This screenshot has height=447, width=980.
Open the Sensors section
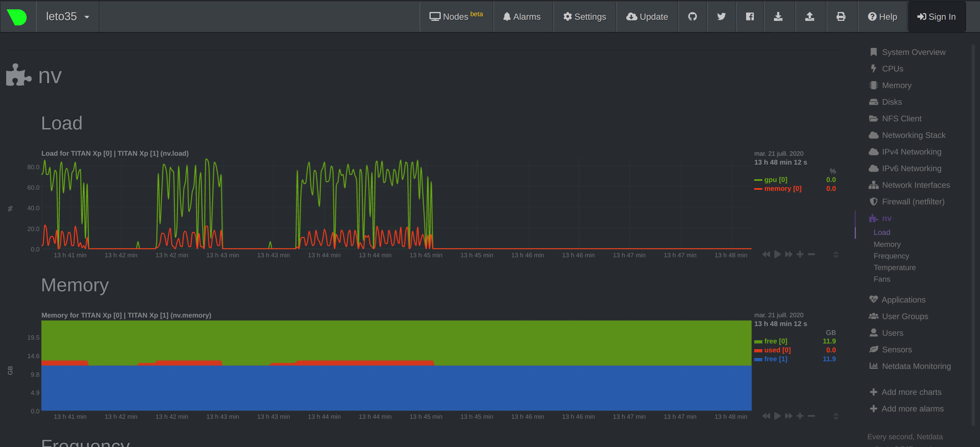click(x=891, y=350)
